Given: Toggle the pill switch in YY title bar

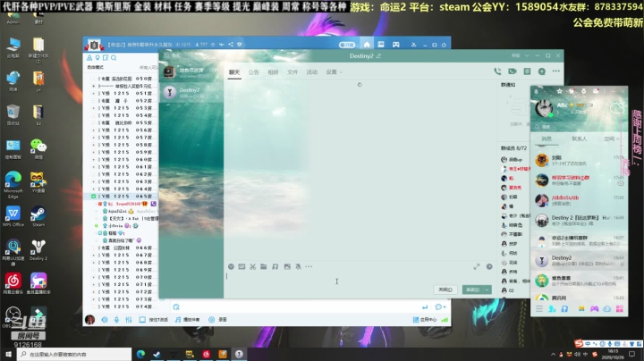Looking at the screenshot, I should pos(347,45).
